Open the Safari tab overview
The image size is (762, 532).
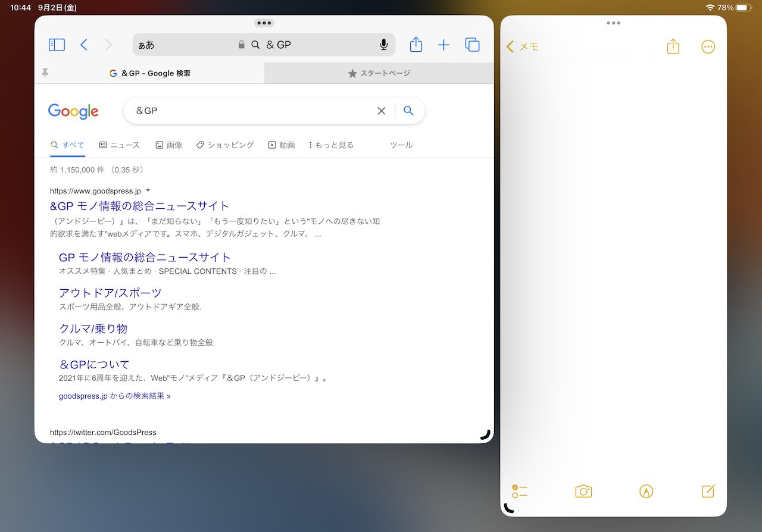[x=472, y=45]
